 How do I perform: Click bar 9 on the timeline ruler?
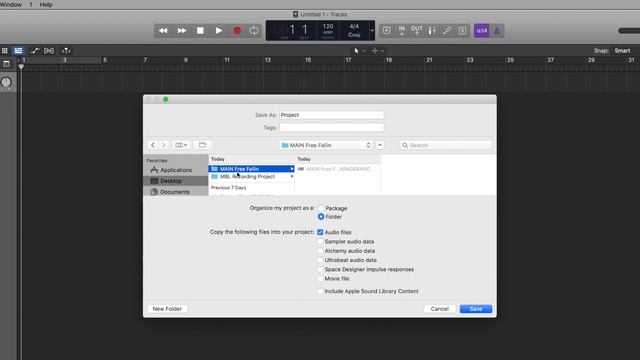186,60
